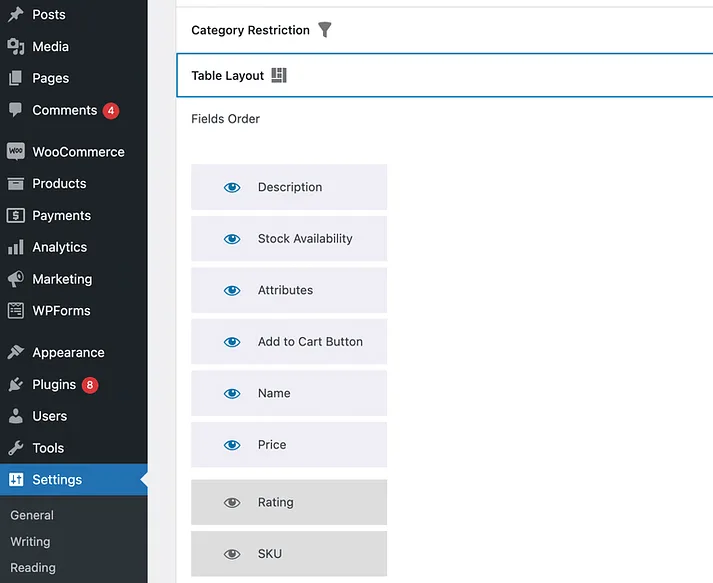Select the Description field row label
The width and height of the screenshot is (713, 583).
point(290,187)
